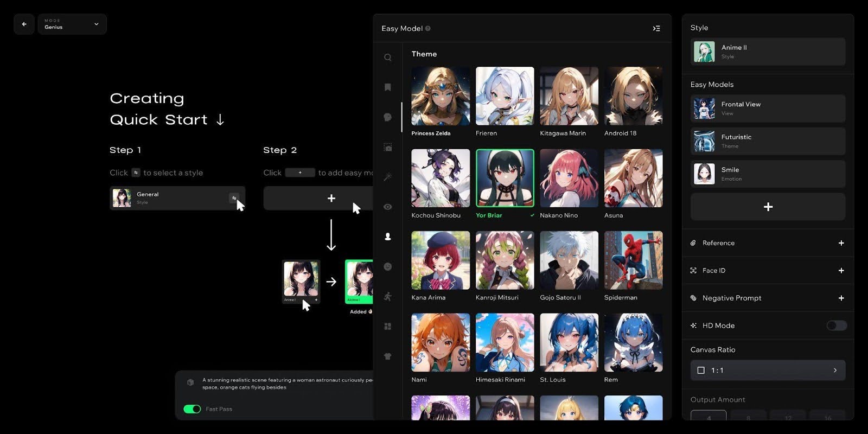Select the Spiderman theme thumbnail
This screenshot has height=434, width=868.
click(633, 260)
